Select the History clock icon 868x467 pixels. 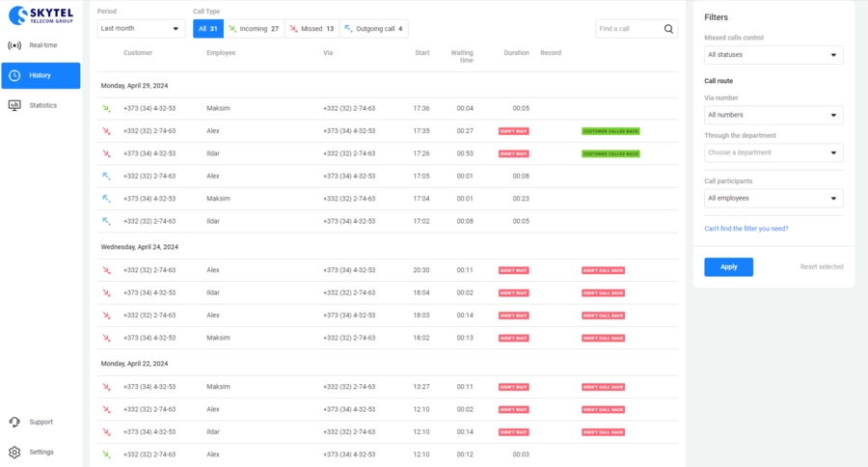(x=15, y=75)
